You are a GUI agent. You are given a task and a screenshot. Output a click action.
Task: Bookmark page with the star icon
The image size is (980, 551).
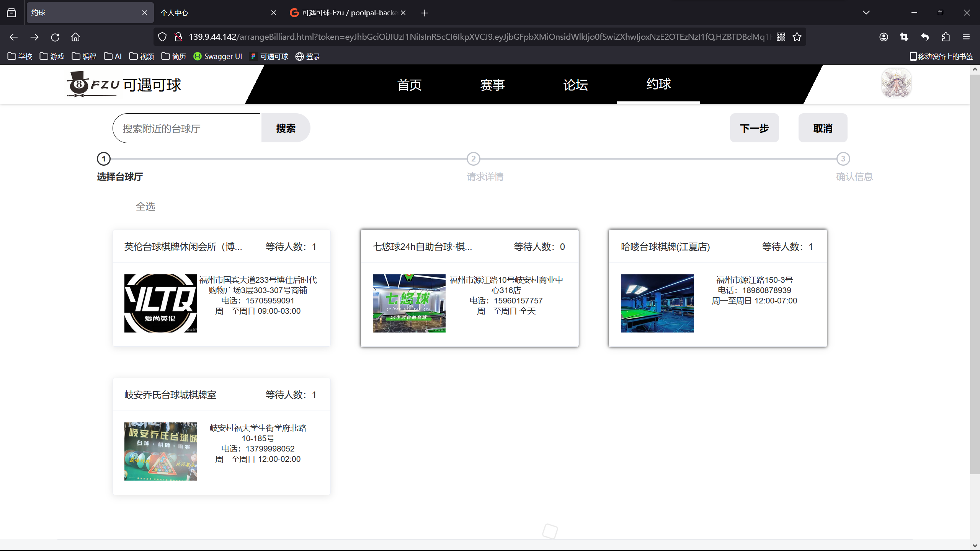(797, 37)
